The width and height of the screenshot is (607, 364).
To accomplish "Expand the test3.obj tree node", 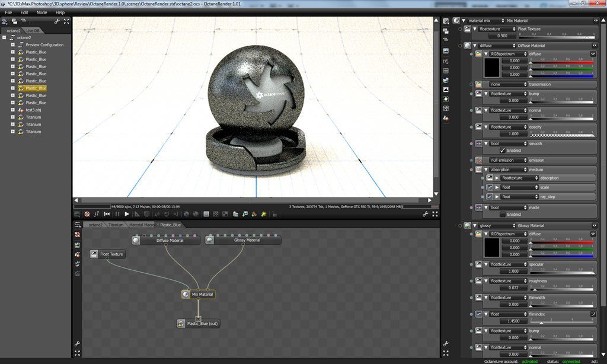I will click(x=13, y=110).
